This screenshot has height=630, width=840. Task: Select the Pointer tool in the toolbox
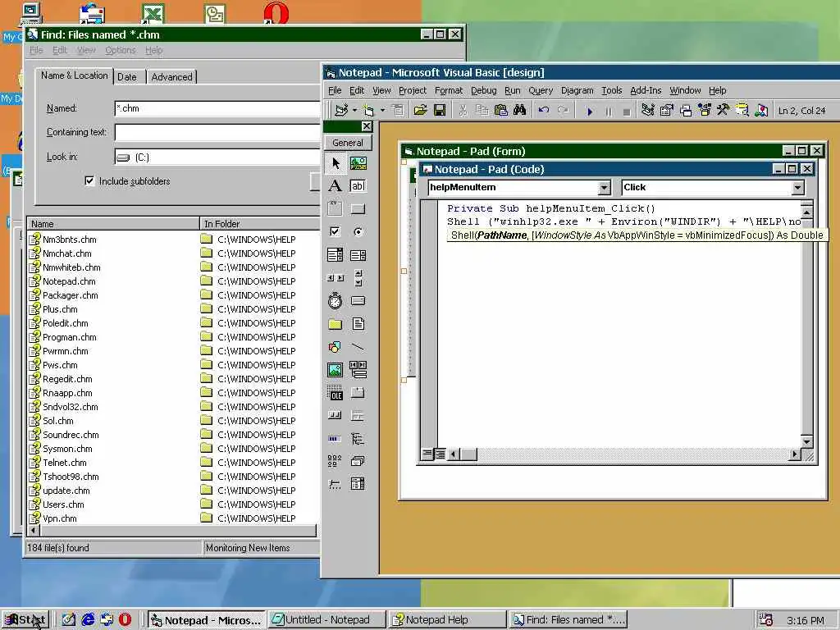336,163
